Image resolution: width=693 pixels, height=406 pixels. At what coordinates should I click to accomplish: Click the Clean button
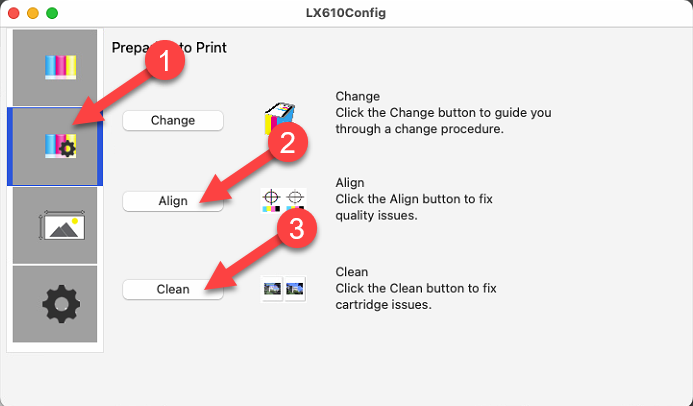[173, 289]
